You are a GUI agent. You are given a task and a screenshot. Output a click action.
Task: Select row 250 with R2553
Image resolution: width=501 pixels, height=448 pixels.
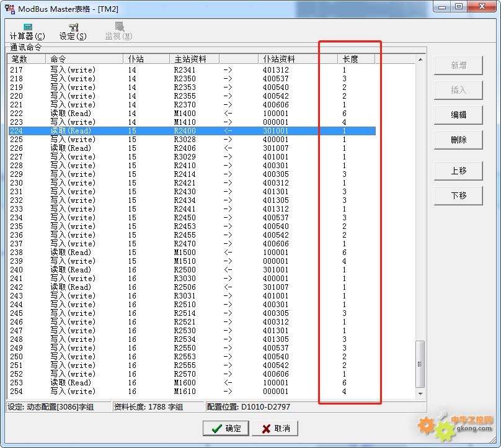click(x=192, y=357)
